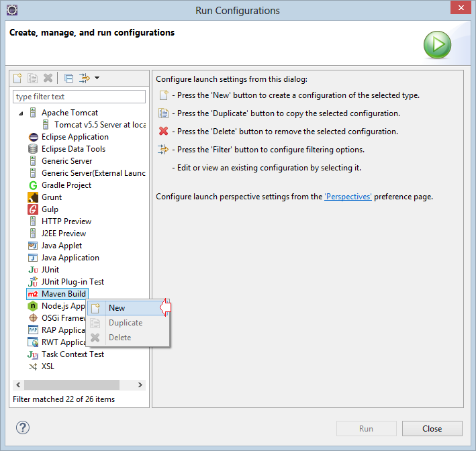Click the New launch configuration toolbar icon
Viewport: 476px width, 451px height.
(x=17, y=79)
